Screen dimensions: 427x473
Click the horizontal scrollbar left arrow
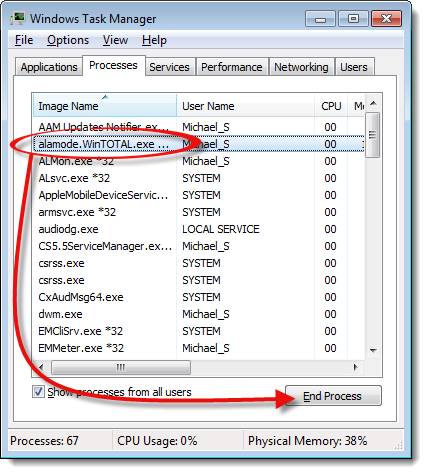coord(41,367)
